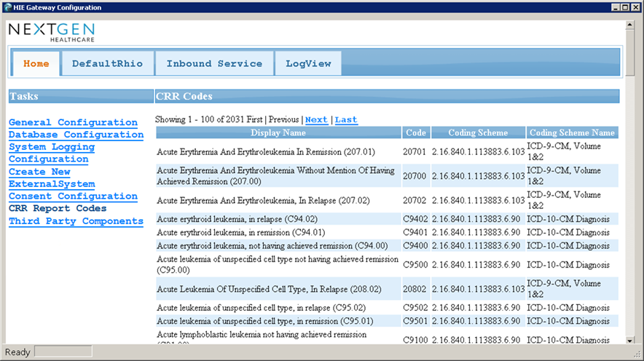Click the Tasks panel header

tap(81, 96)
